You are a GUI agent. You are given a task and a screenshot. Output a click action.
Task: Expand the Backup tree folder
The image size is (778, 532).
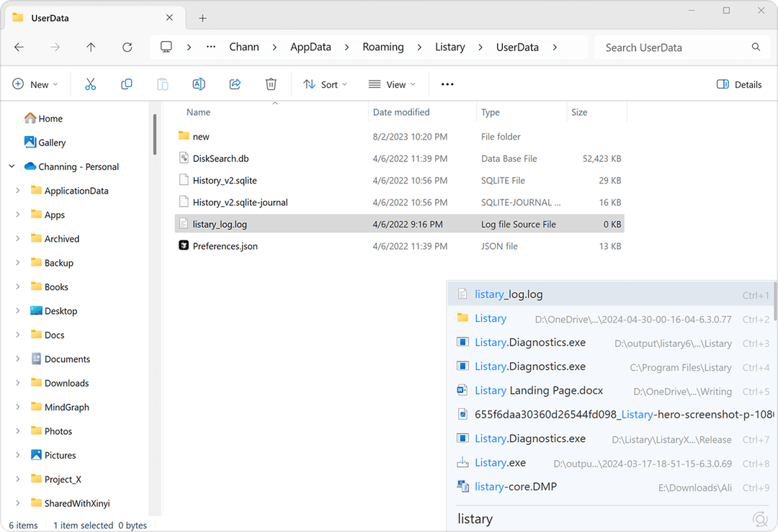click(x=18, y=262)
